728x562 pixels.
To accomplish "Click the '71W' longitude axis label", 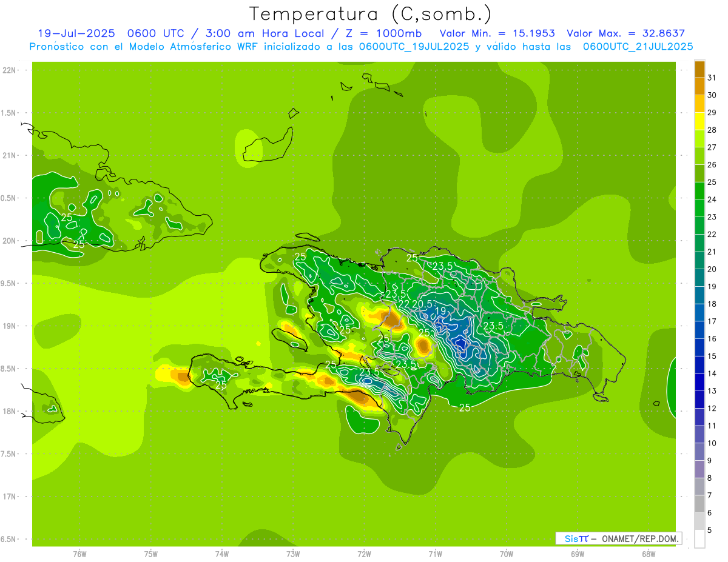I will pos(435,554).
